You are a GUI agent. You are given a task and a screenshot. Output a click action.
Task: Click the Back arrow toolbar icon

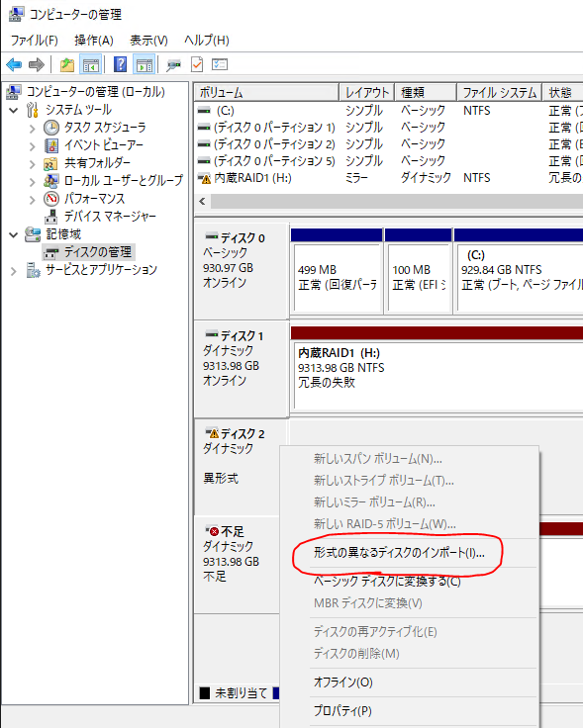pos(14,64)
